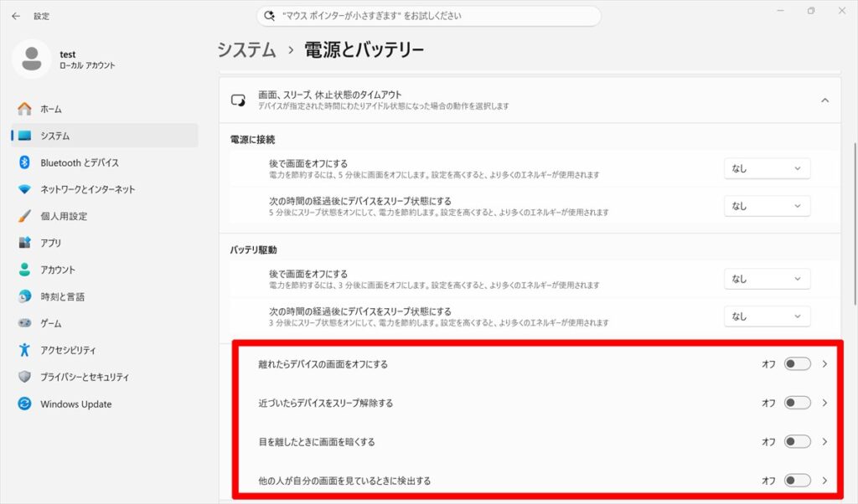Click the privacy shield icon

[24, 377]
